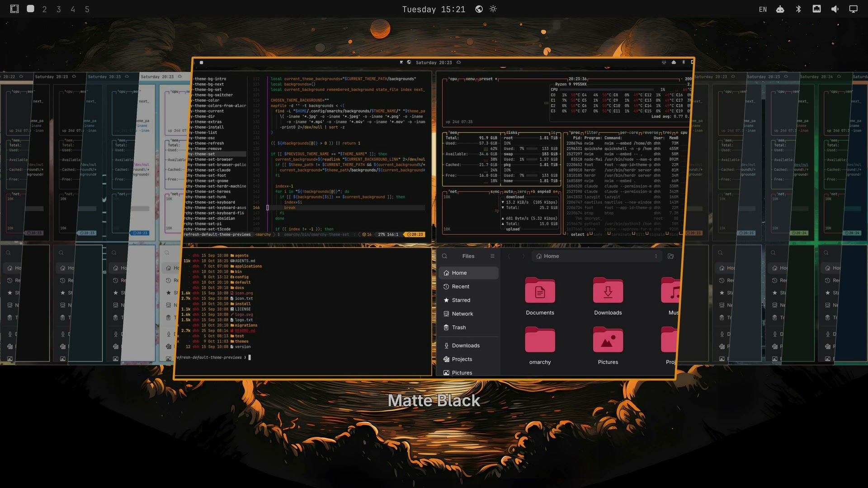Screen dimensions: 868x488
Task: Toggle zero option in btop net panel
Action: tap(522, 192)
